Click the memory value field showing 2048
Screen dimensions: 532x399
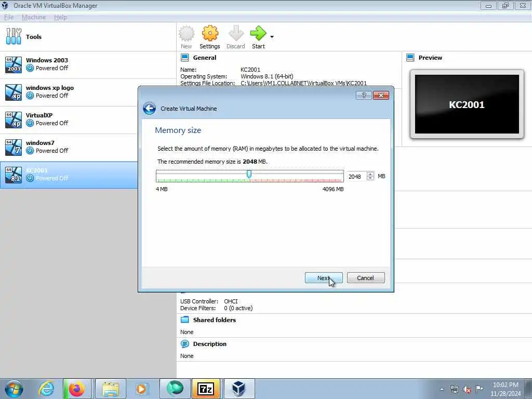point(356,177)
